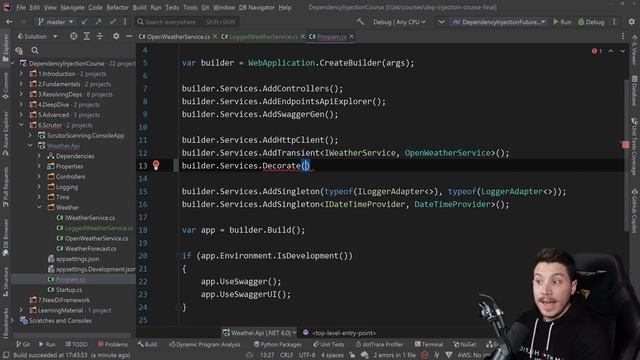Open the NuGet tool window
The width and height of the screenshot is (640, 360).
[464, 344]
